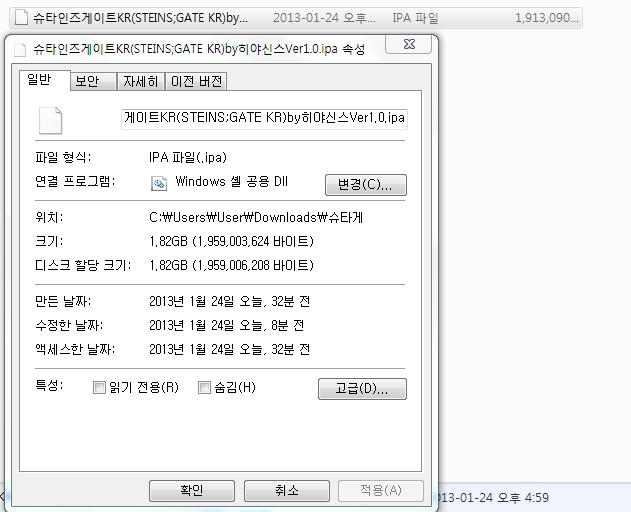Click the dialog title '...ipa 속성'
The width and height of the screenshot is (631, 512).
click(x=199, y=49)
